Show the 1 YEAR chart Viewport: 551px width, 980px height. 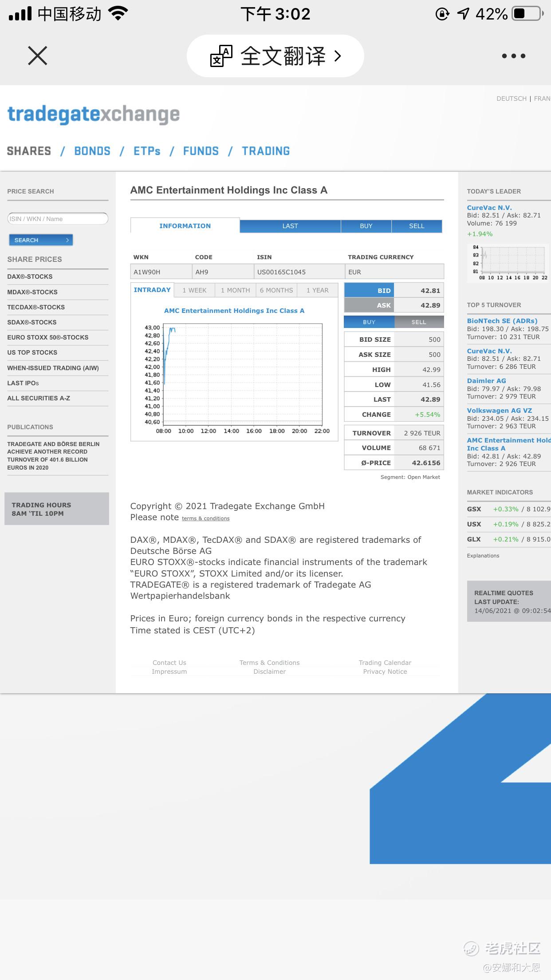[318, 290]
